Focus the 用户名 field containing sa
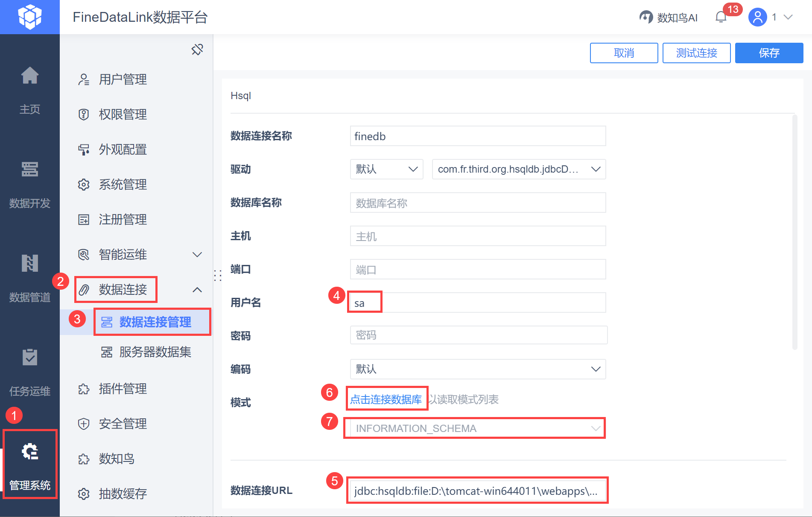The height and width of the screenshot is (517, 812). coord(478,303)
